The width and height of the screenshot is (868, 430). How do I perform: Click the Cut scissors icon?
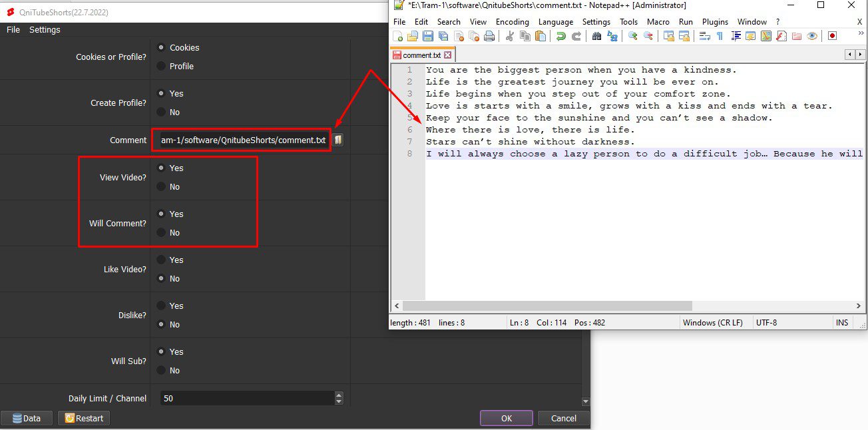tap(510, 36)
